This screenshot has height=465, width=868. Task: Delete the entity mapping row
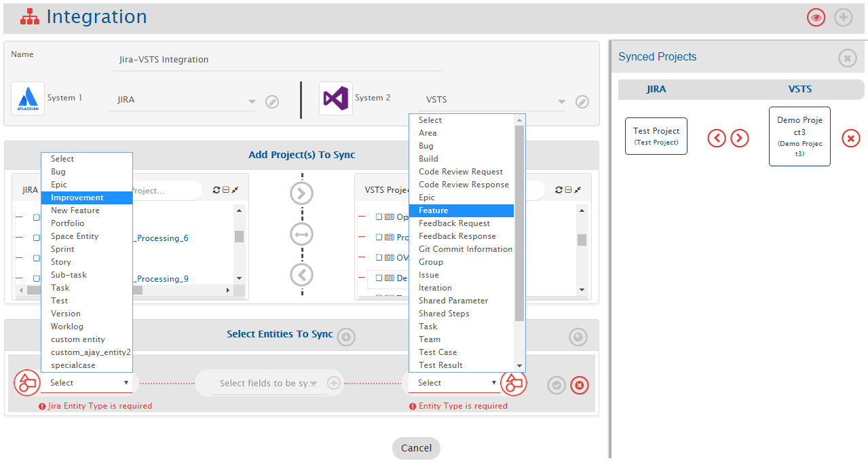[579, 386]
